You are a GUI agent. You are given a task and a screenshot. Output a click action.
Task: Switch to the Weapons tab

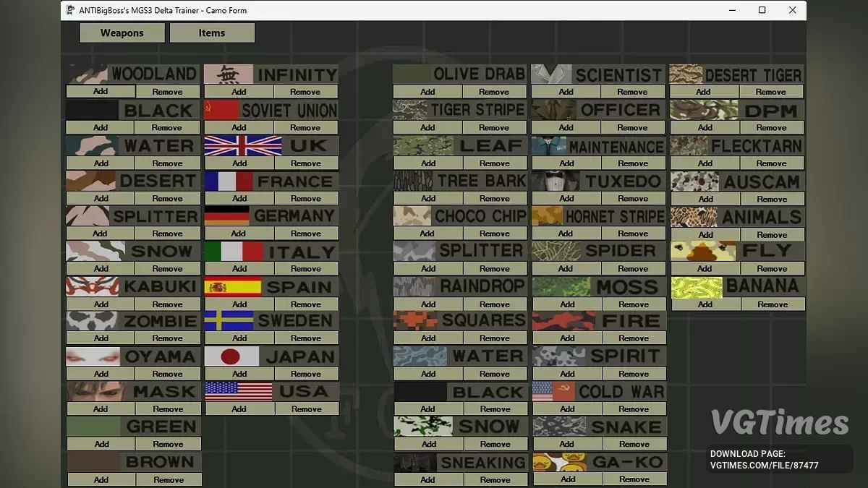[121, 33]
